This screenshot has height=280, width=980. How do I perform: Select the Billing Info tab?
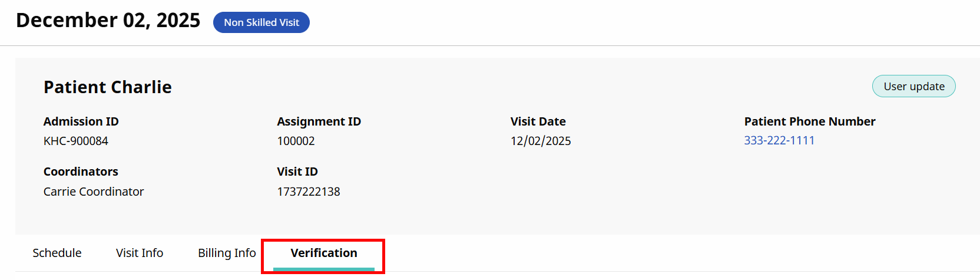pos(227,253)
